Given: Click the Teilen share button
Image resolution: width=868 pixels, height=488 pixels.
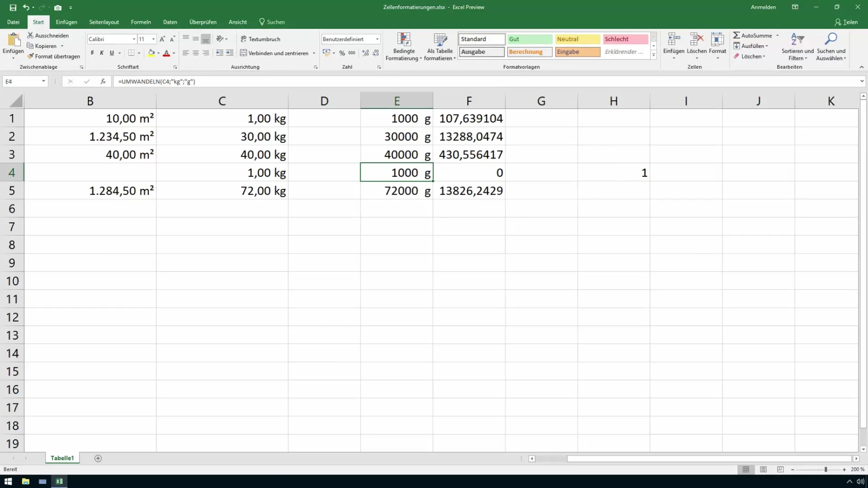Looking at the screenshot, I should coord(846,22).
